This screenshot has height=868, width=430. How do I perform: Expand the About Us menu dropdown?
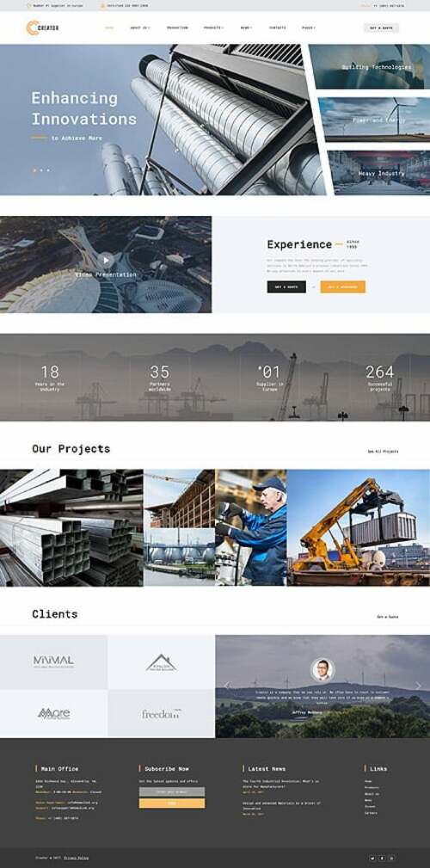click(139, 28)
